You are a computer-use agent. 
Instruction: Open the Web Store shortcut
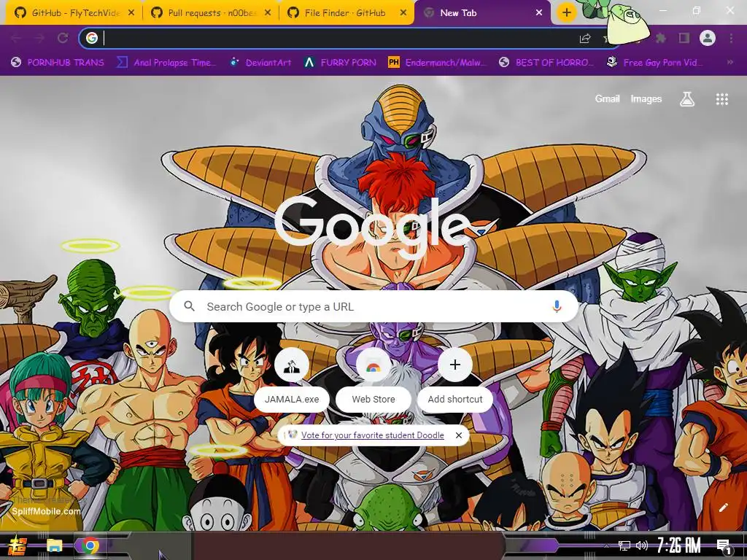[x=373, y=381]
